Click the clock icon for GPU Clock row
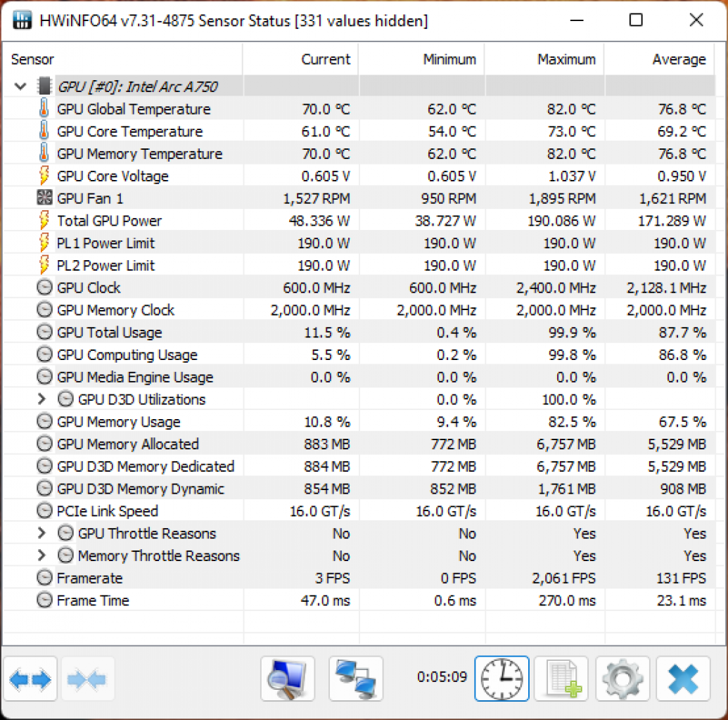This screenshot has width=728, height=720. point(44,288)
